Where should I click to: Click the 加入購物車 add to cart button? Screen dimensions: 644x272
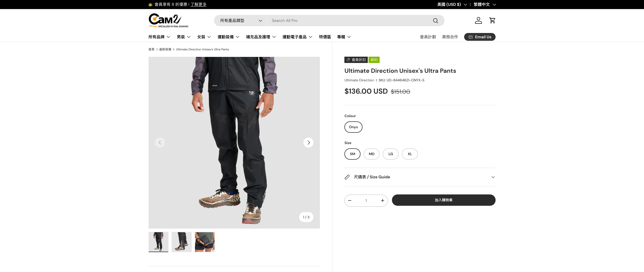click(443, 200)
